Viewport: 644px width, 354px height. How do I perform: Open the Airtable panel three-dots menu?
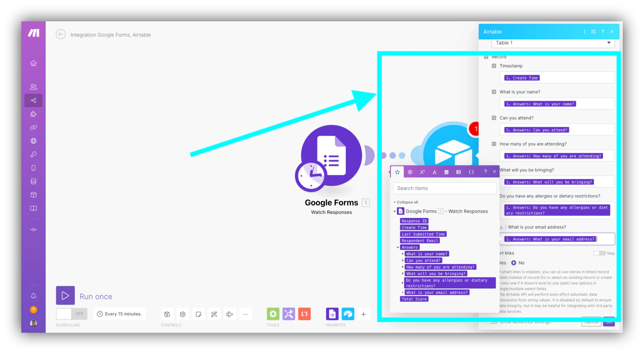click(x=584, y=32)
